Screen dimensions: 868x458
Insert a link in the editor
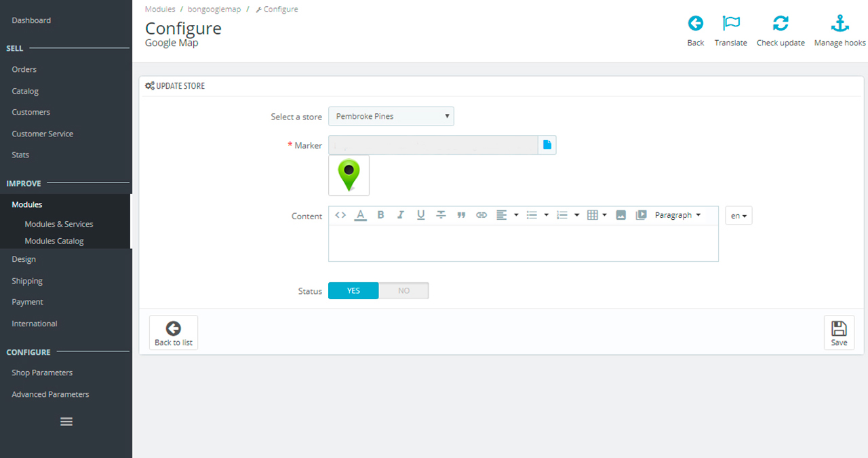(481, 215)
